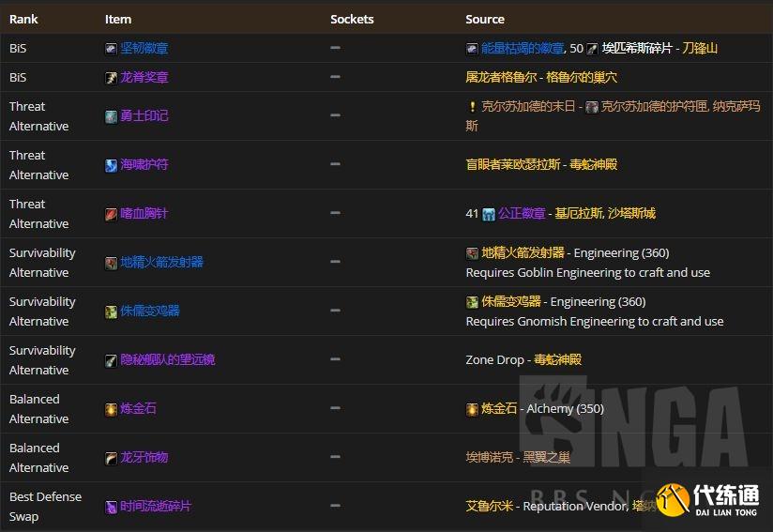The image size is (773, 532).
Task: Open the 时间流逝碎片 item link
Action: click(x=156, y=506)
